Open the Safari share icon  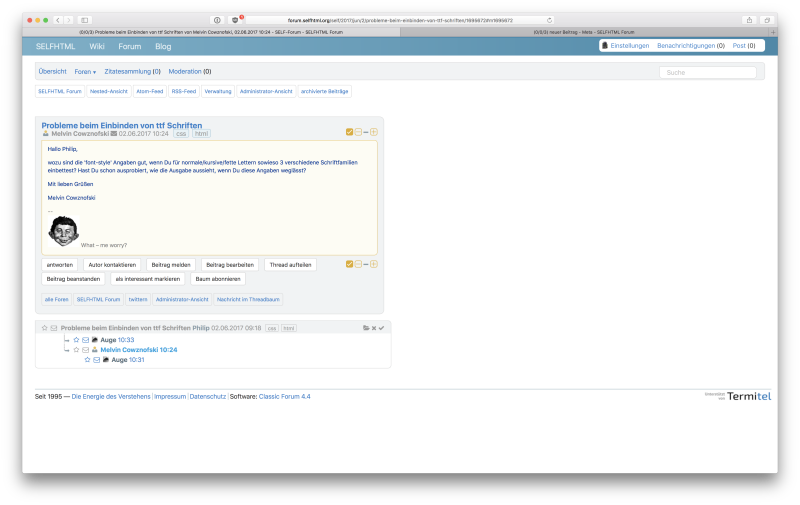749,20
